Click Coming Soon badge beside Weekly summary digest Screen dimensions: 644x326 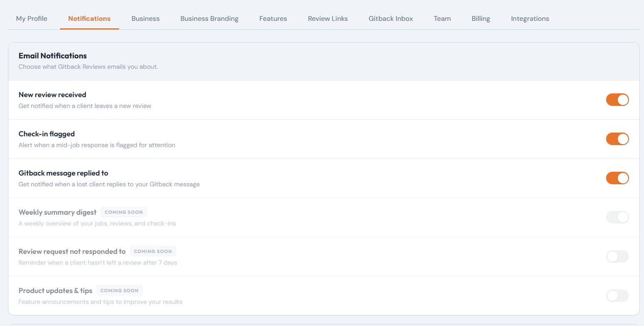(124, 212)
